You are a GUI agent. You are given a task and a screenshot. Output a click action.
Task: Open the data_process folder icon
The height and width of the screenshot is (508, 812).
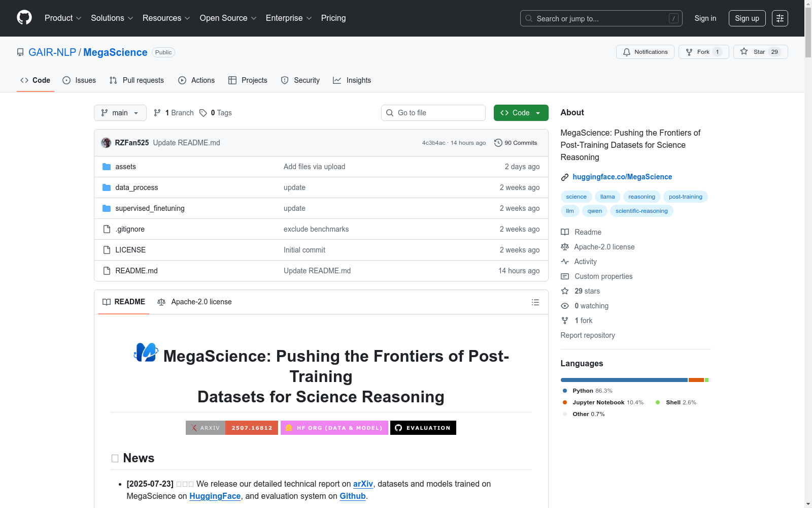(107, 187)
